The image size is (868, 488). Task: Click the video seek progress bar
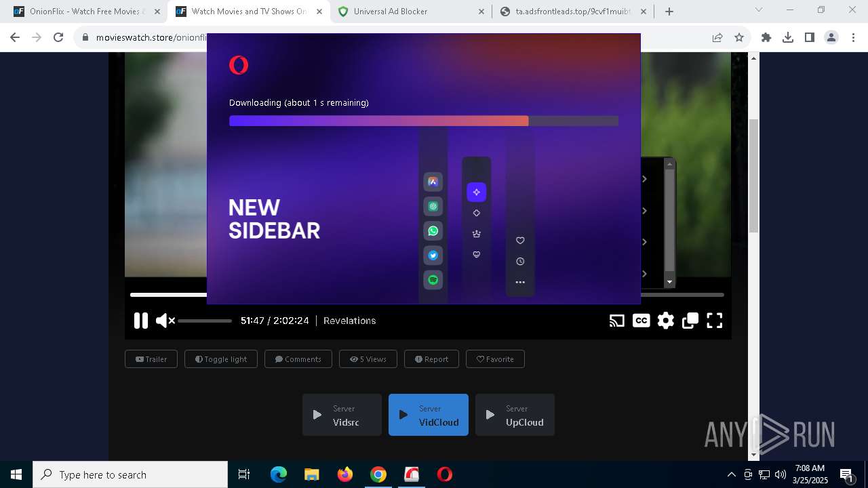[x=427, y=295]
